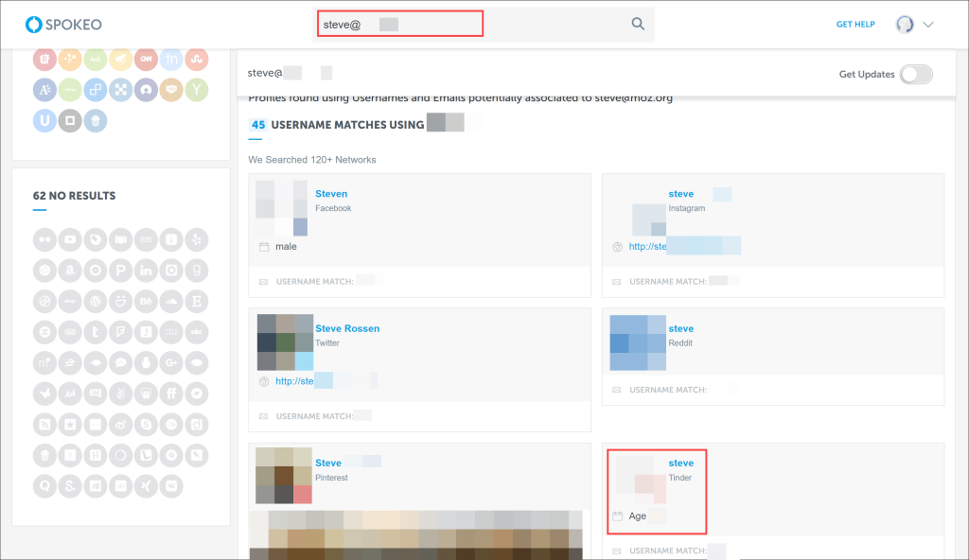Click the user account avatar
This screenshot has height=560, width=969.
click(905, 24)
